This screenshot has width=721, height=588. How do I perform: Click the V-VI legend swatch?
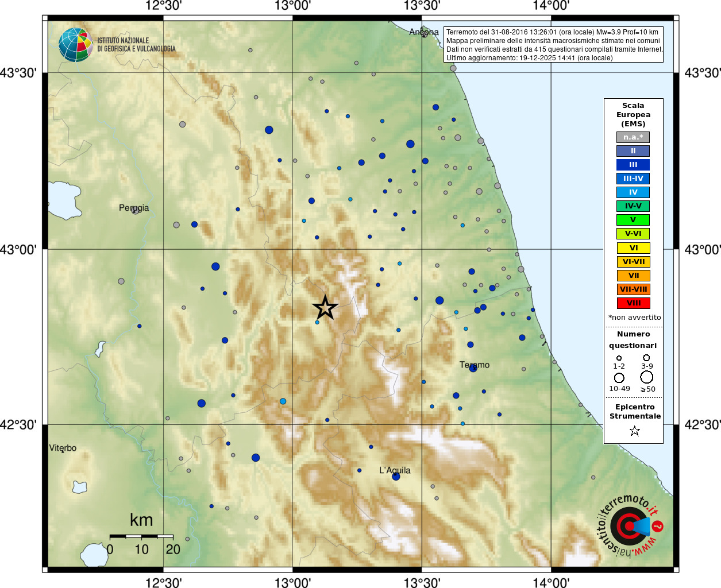633,234
